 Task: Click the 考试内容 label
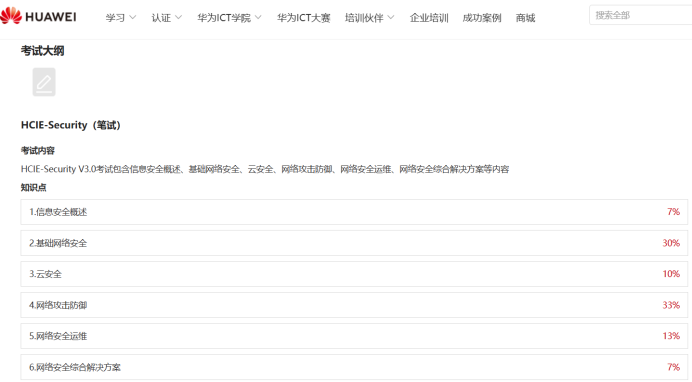point(38,150)
